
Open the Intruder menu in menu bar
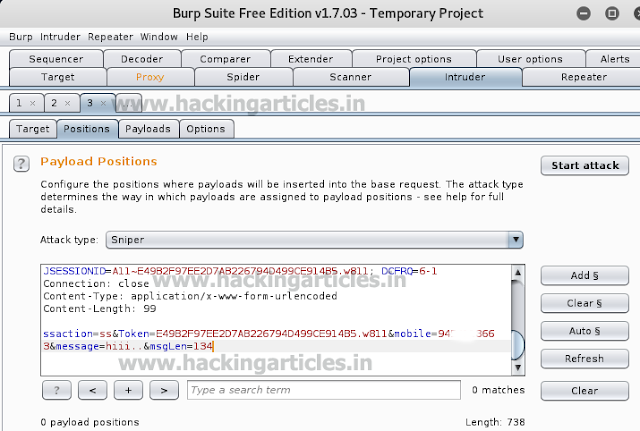[x=60, y=37]
